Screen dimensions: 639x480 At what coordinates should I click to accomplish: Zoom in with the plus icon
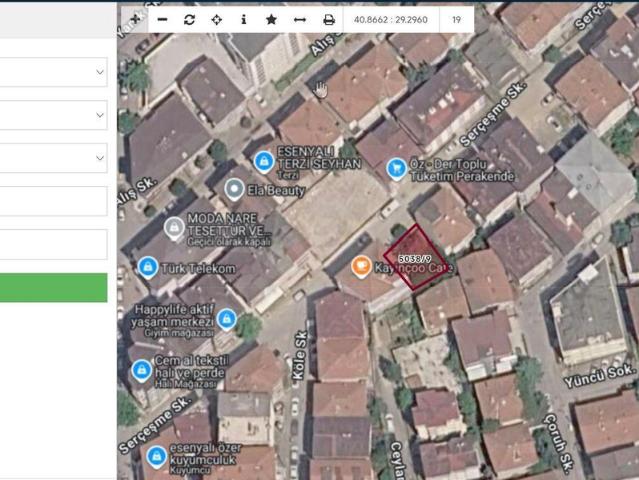[135, 19]
